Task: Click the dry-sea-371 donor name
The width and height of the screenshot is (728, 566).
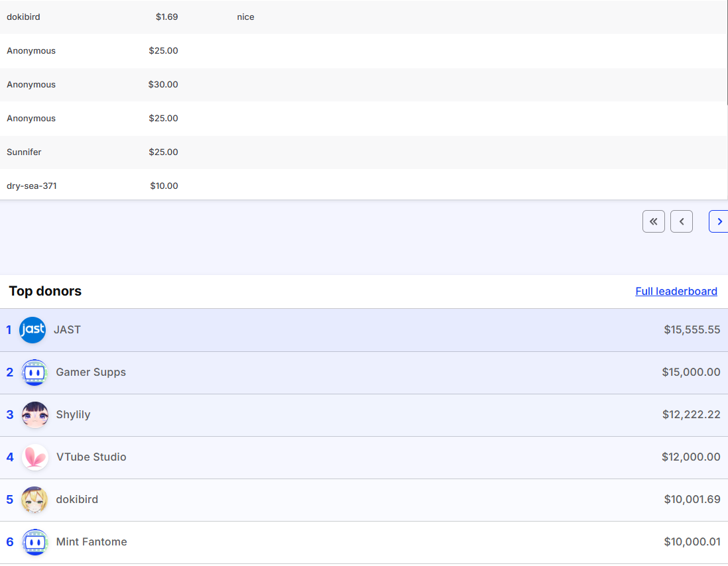Action: (x=32, y=186)
